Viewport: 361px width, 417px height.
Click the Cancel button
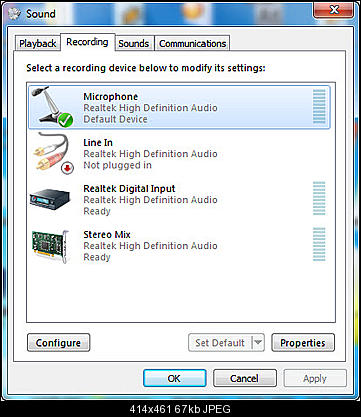(x=245, y=378)
